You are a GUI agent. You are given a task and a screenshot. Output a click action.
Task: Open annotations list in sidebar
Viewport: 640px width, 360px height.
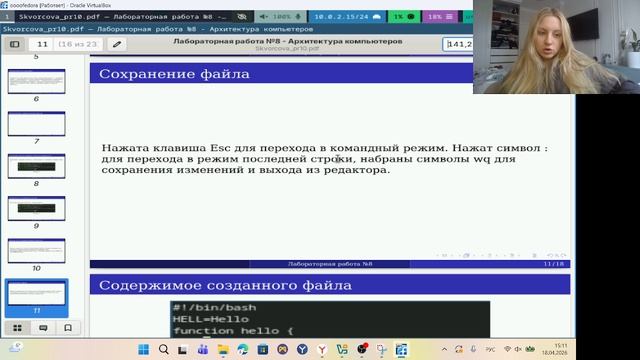(x=43, y=328)
